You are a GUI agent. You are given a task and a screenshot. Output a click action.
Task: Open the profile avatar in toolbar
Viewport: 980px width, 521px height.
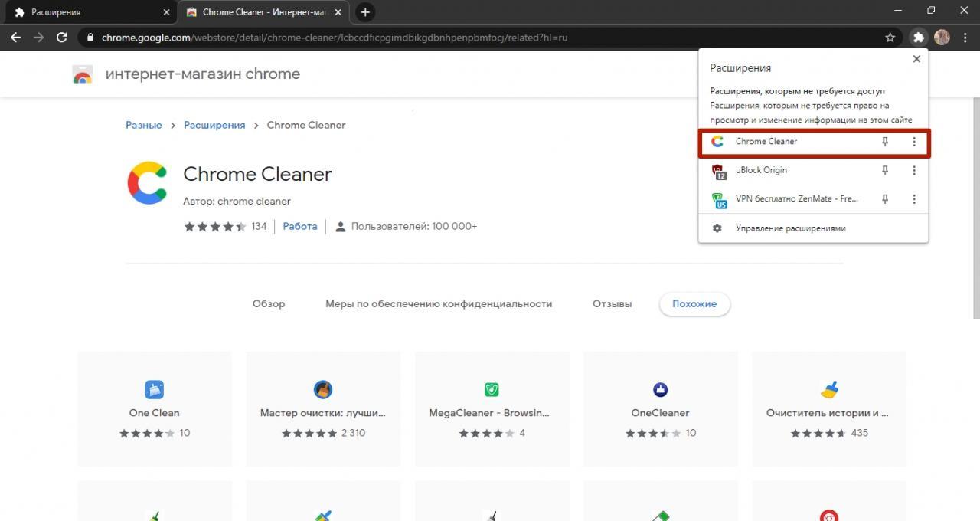942,37
